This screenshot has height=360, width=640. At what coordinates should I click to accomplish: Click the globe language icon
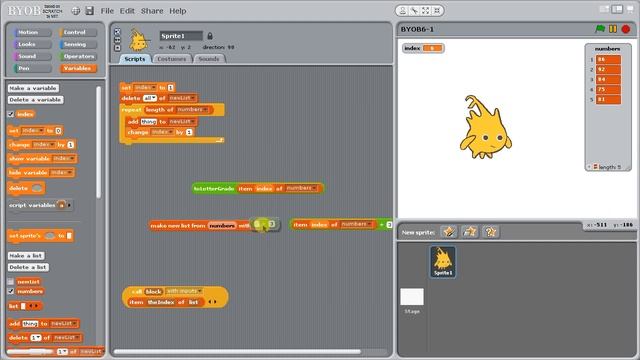coord(76,11)
